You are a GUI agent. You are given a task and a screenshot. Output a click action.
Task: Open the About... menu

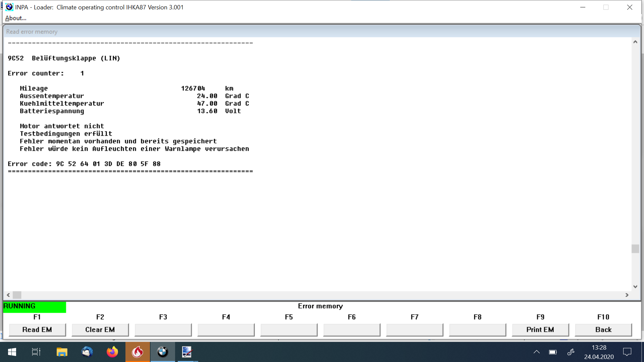pyautogui.click(x=16, y=18)
